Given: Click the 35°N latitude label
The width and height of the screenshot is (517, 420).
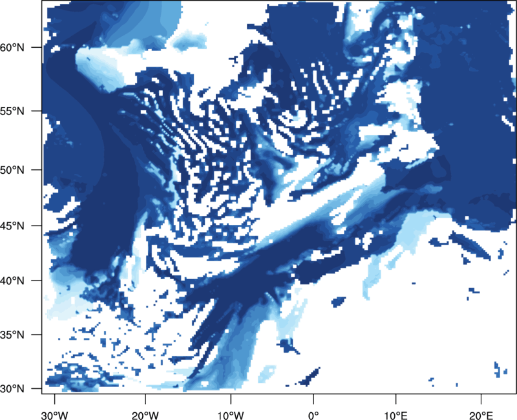Looking at the screenshot, I should coord(12,335).
